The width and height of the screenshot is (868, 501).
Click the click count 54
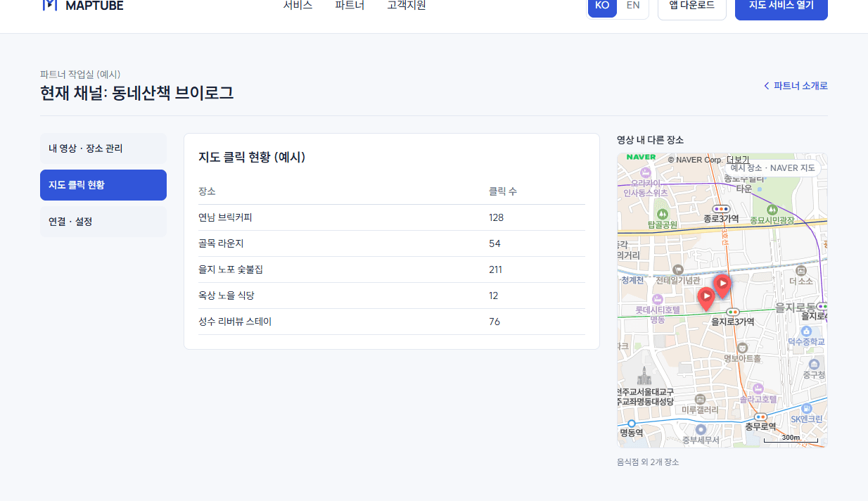pyautogui.click(x=494, y=243)
